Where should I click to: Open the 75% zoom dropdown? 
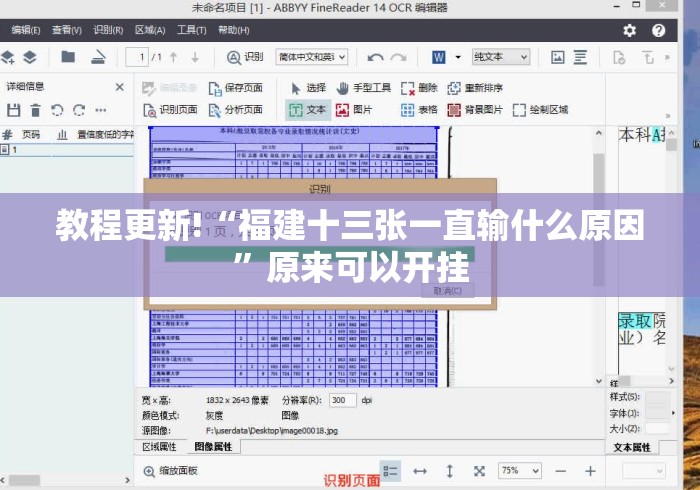520,471
